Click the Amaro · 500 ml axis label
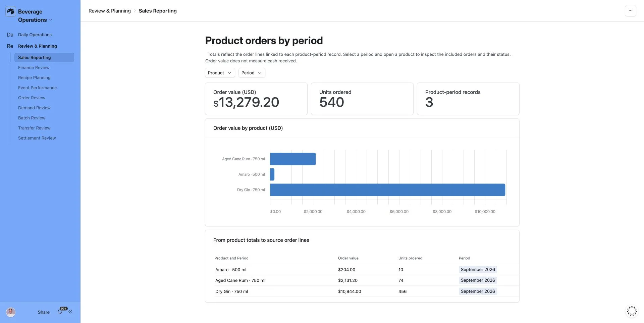Viewport: 644px width, 323px height. tap(252, 174)
